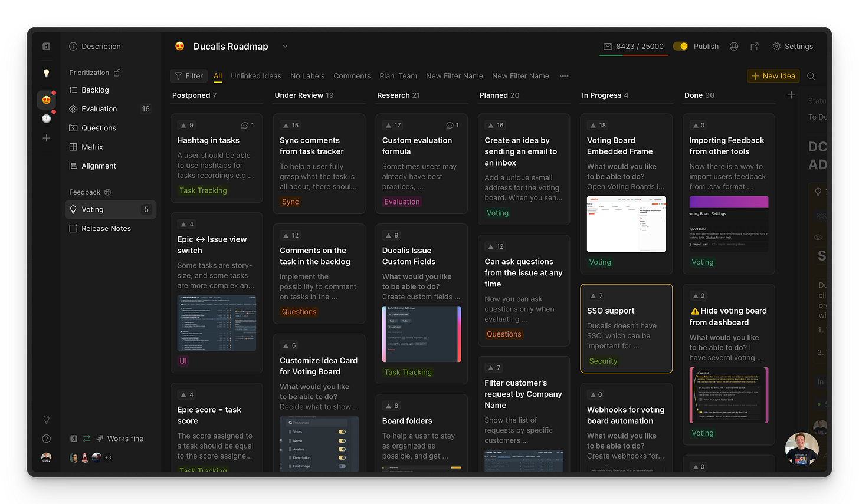Add a new board with plus icon in left rail

pos(47,138)
